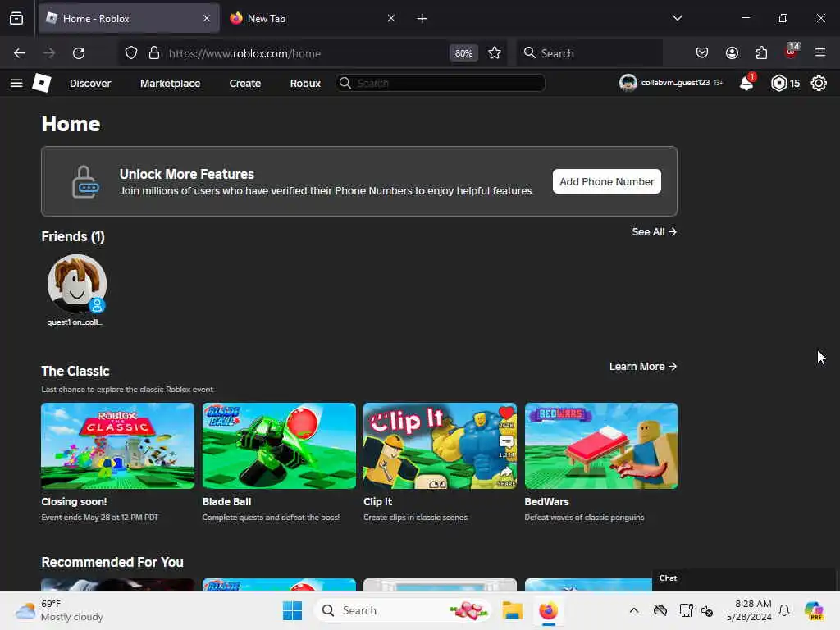Open the tracking protection shield icon
Image resolution: width=840 pixels, height=630 pixels.
pyautogui.click(x=131, y=53)
